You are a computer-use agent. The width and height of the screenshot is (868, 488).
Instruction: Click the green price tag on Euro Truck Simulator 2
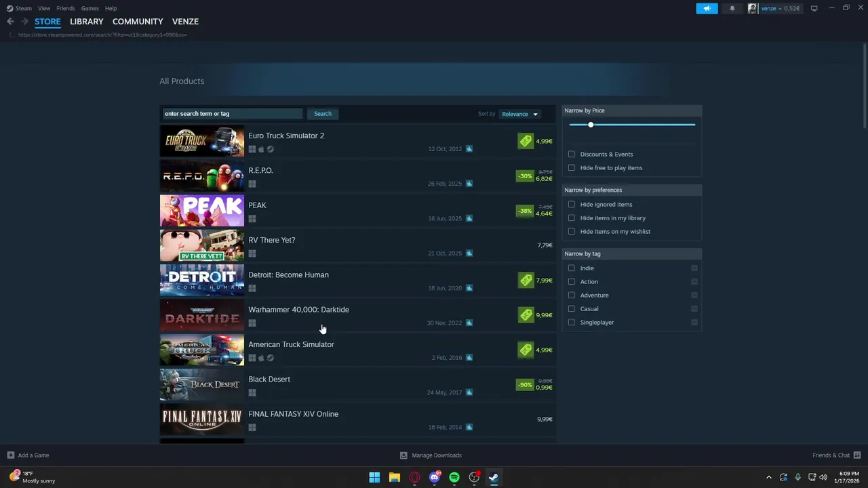click(526, 141)
